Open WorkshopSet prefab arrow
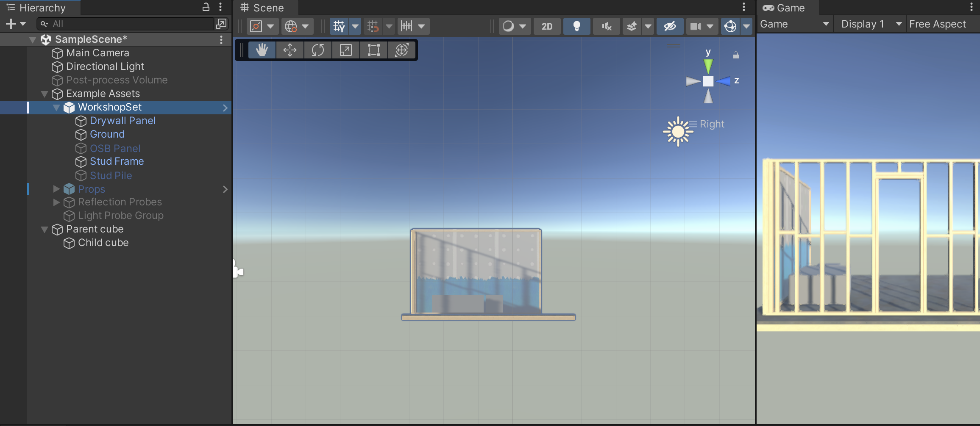This screenshot has height=426, width=980. pos(225,108)
